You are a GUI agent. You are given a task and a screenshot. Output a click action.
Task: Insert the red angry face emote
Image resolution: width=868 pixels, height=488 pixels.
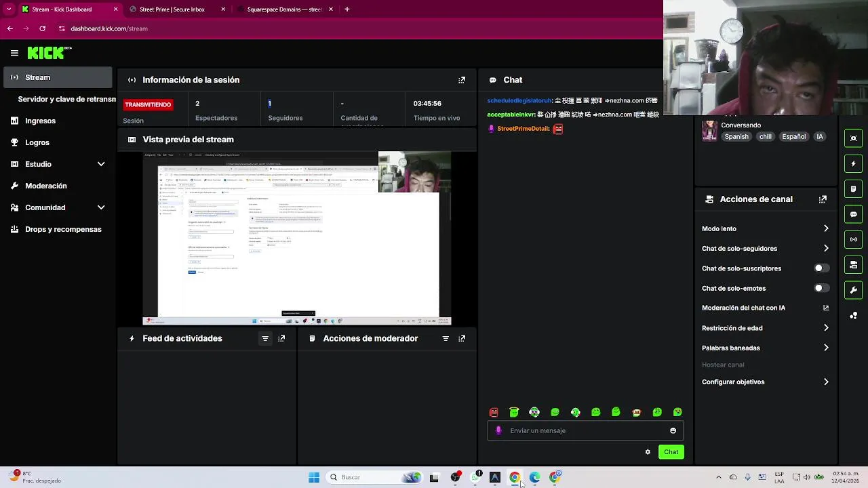pyautogui.click(x=494, y=412)
